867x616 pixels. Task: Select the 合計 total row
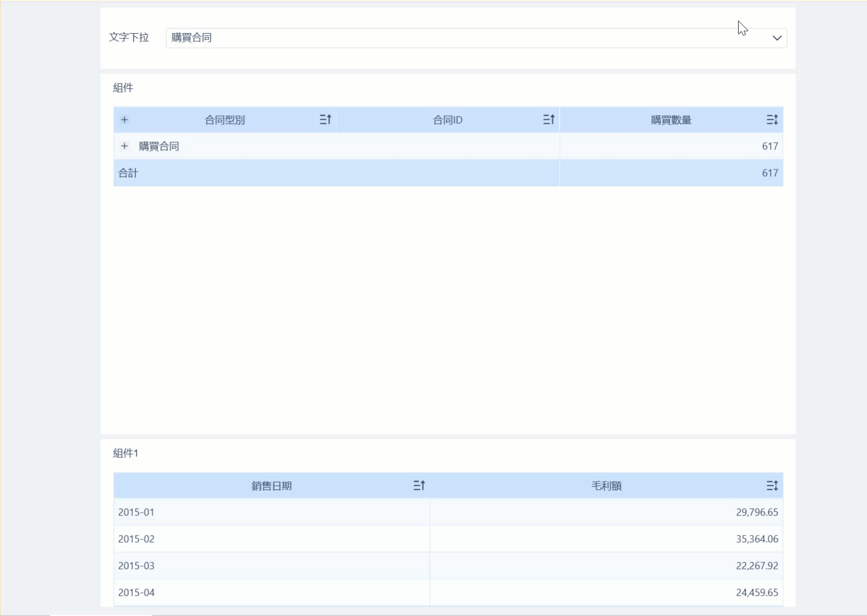(x=128, y=173)
